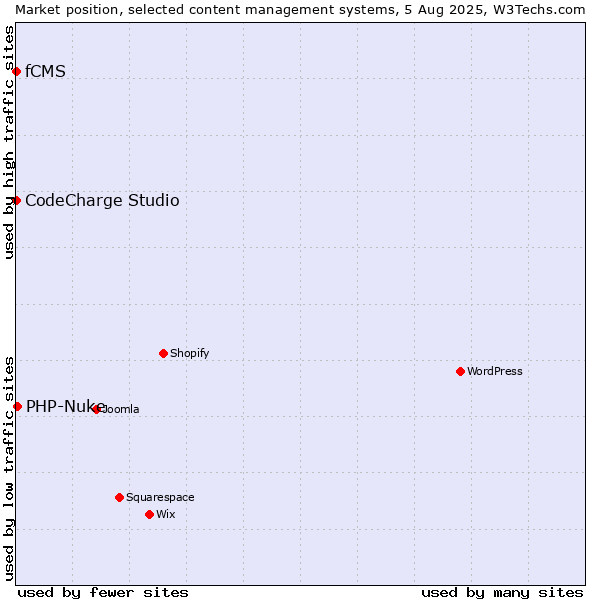The height and width of the screenshot is (600, 600).
Task: Click the WordPress red data point
Action: (x=460, y=372)
